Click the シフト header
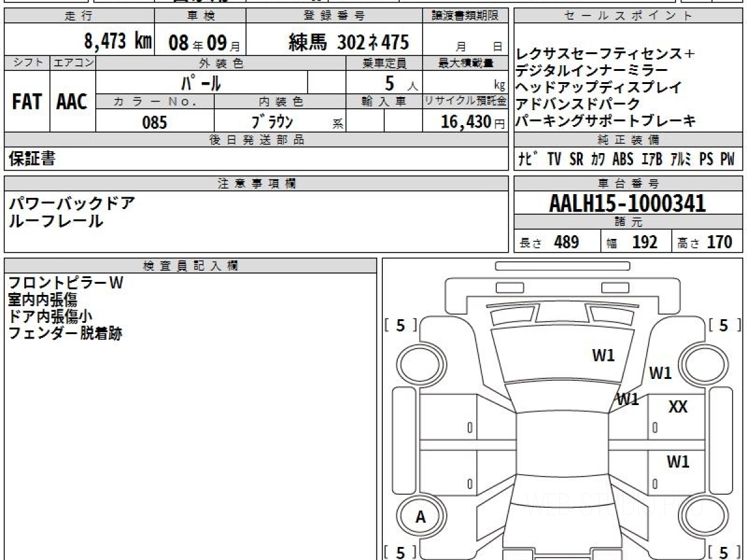The height and width of the screenshot is (560, 747). (x=27, y=63)
